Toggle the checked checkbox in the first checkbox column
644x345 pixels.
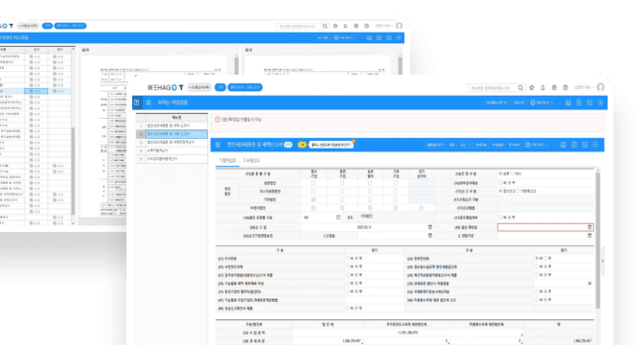click(313, 199)
